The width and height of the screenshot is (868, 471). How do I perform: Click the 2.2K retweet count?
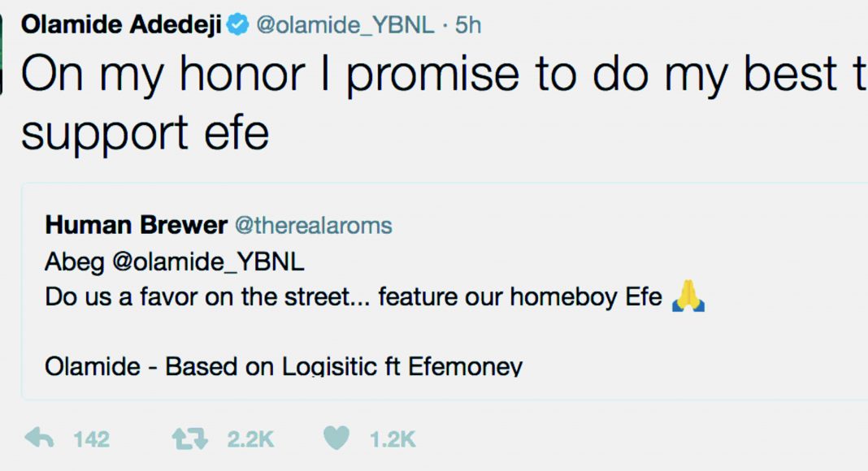click(x=250, y=439)
